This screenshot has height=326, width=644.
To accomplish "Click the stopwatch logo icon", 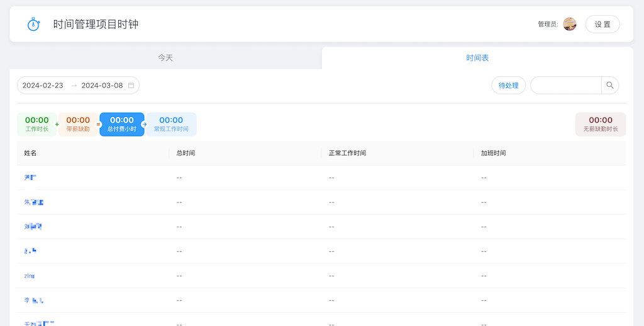I will click(x=33, y=25).
